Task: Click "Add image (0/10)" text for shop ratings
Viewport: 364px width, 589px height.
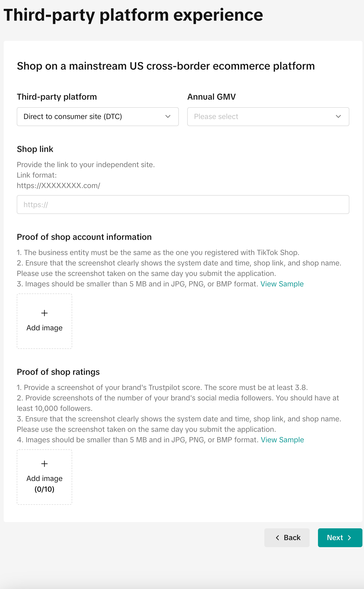Action: pyautogui.click(x=44, y=484)
